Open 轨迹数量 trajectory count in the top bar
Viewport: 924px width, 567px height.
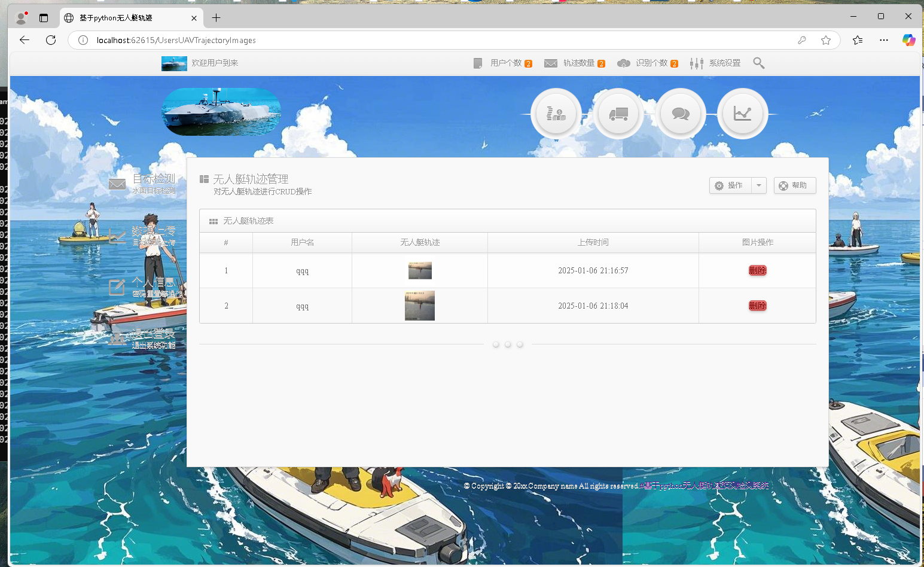pos(575,63)
